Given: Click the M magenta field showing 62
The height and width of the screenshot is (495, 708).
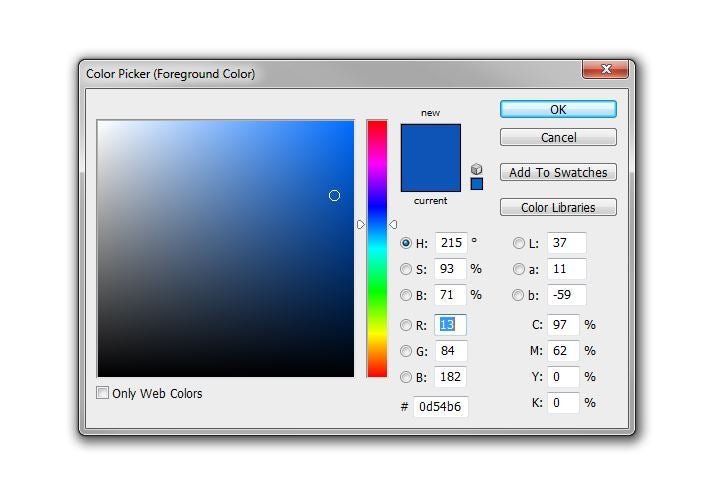Looking at the screenshot, I should click(x=563, y=351).
